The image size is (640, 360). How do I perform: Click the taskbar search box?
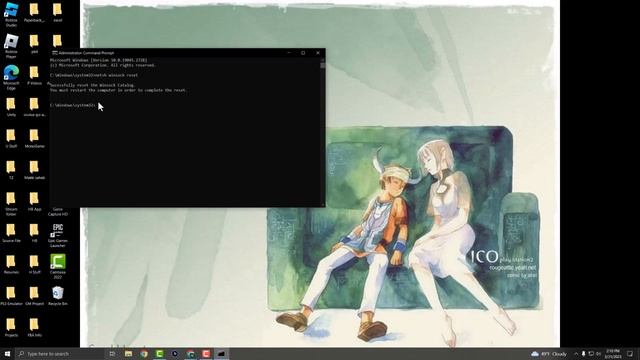point(60,354)
